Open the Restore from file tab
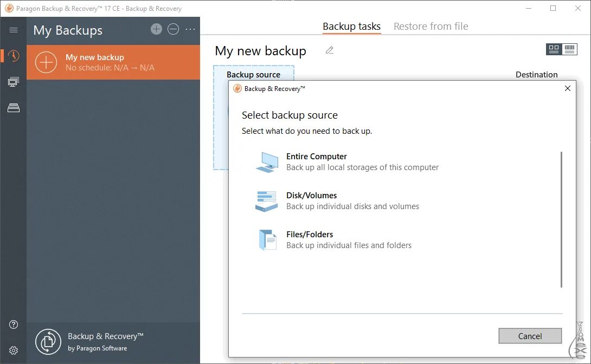This screenshot has width=591, height=364. coord(431,27)
